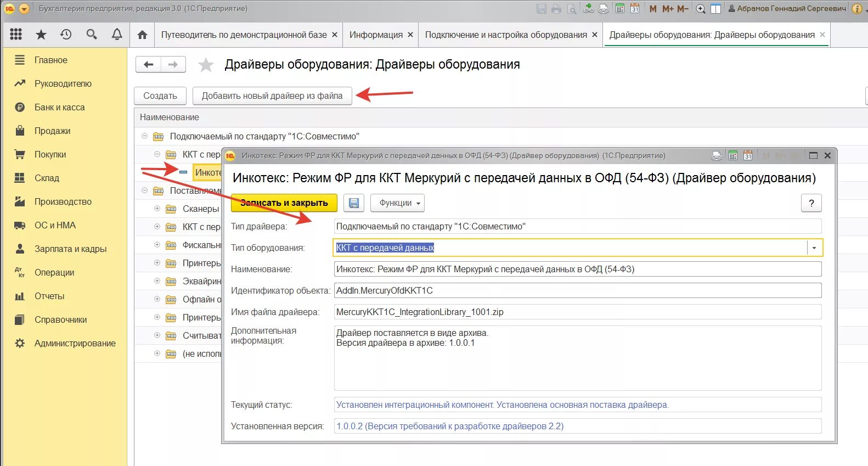868x466 pixels.
Task: Click the M memory button in top toolbar
Action: 653,9
